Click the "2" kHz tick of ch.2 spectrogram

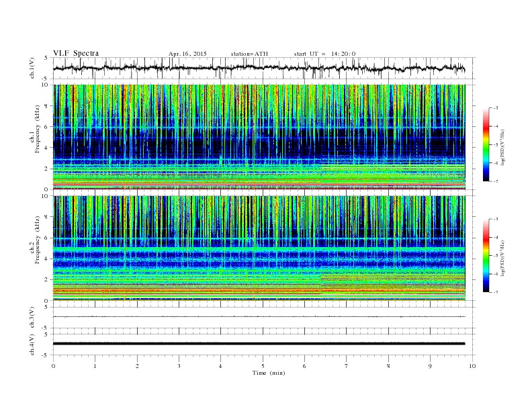click(x=46, y=280)
